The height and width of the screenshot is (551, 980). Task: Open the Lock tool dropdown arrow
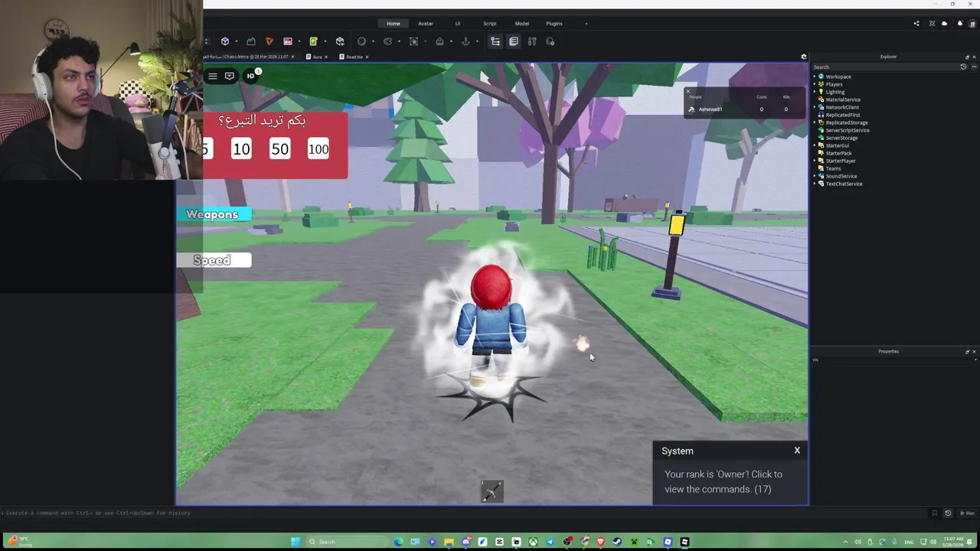(x=450, y=41)
